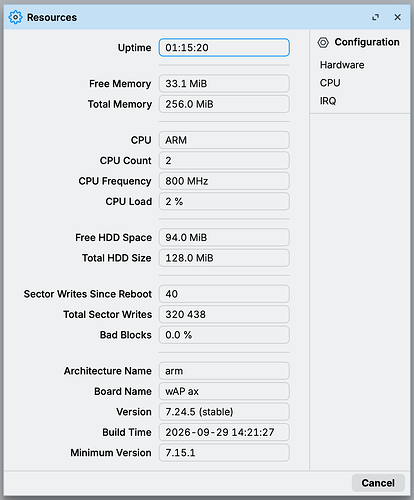Click the 'Sector Writes Since Reboot' label
414x500 pixels.
click(x=87, y=294)
